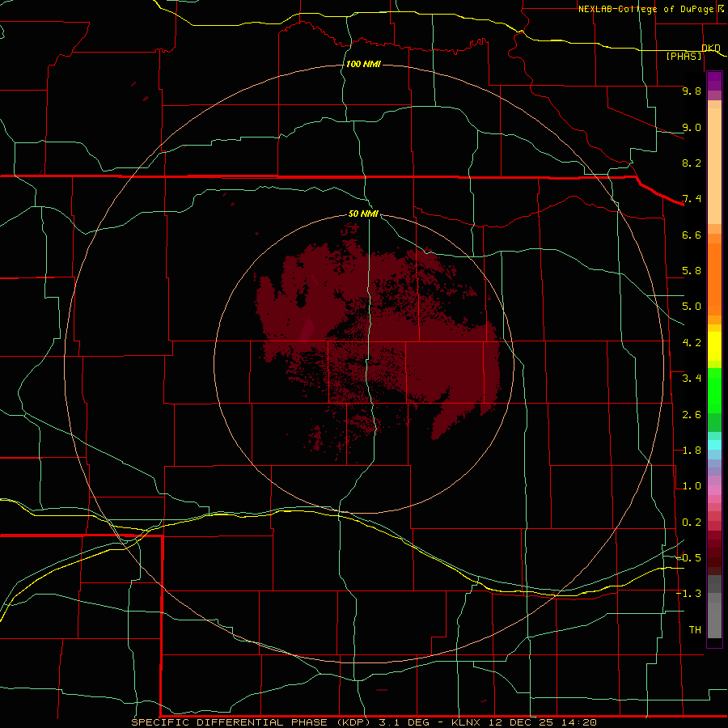Click the TH label on color scale

pyautogui.click(x=695, y=630)
